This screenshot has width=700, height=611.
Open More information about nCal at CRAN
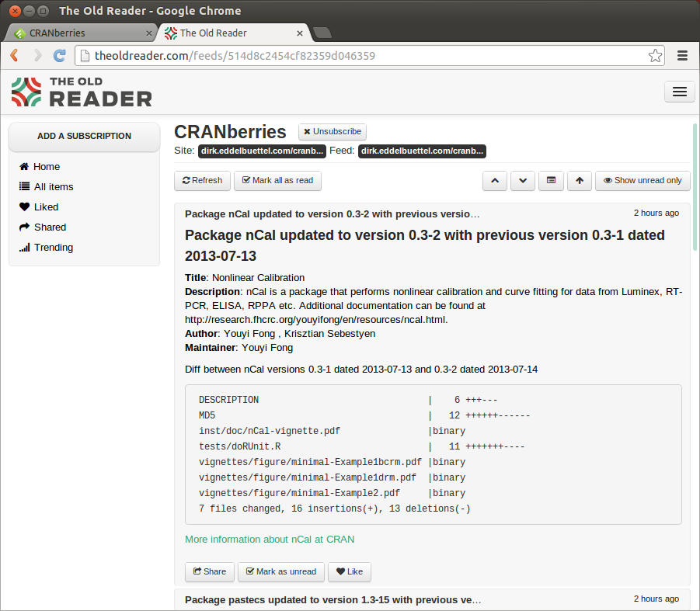(270, 540)
